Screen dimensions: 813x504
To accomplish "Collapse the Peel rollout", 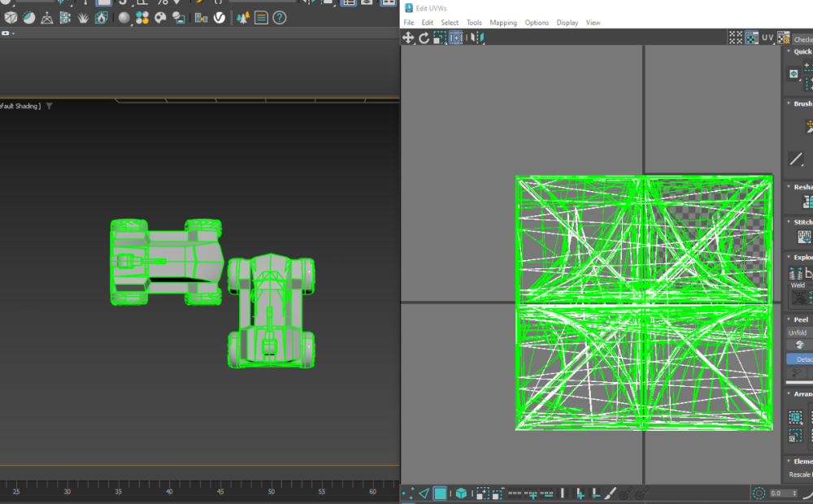I will 800,319.
